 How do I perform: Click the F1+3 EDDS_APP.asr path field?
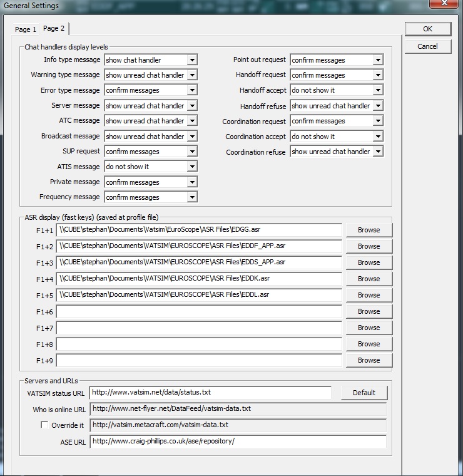[x=199, y=262]
